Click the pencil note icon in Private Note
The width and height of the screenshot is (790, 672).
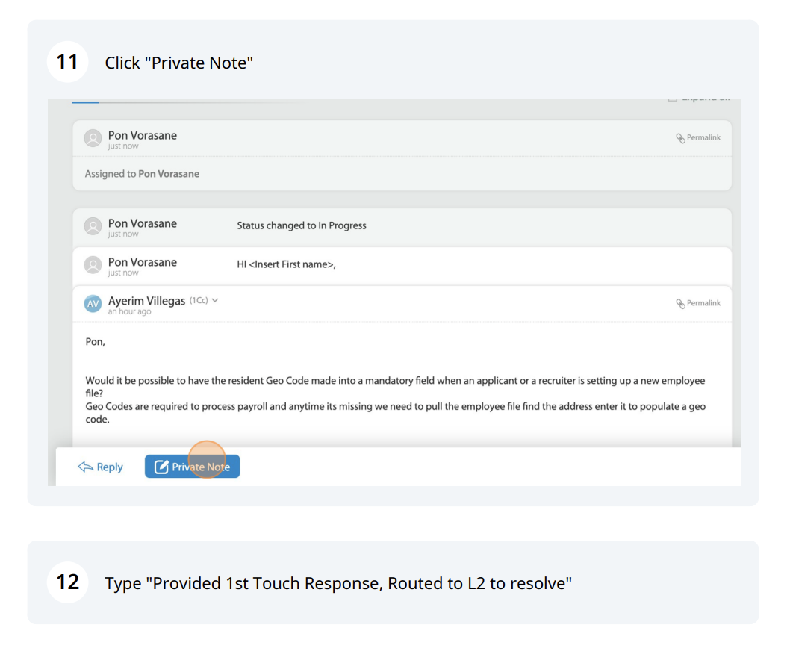click(x=161, y=467)
